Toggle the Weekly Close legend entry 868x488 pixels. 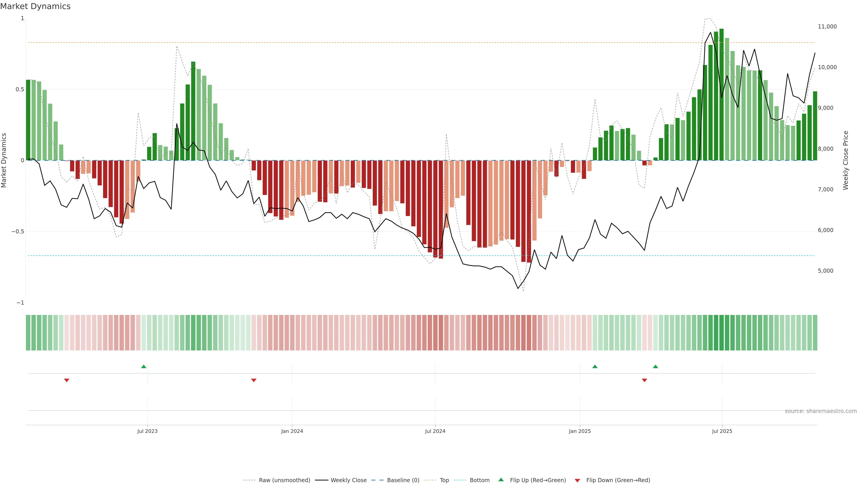[x=348, y=480]
